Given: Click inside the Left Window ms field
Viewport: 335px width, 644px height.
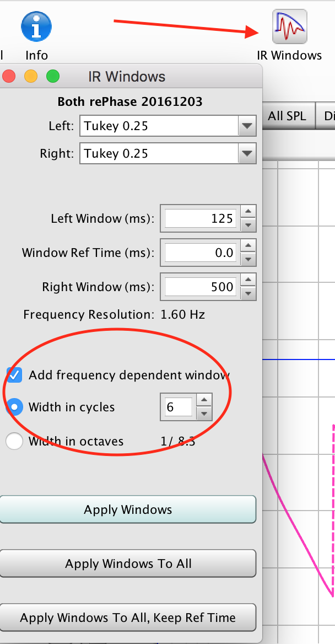Looking at the screenshot, I should pyautogui.click(x=201, y=218).
